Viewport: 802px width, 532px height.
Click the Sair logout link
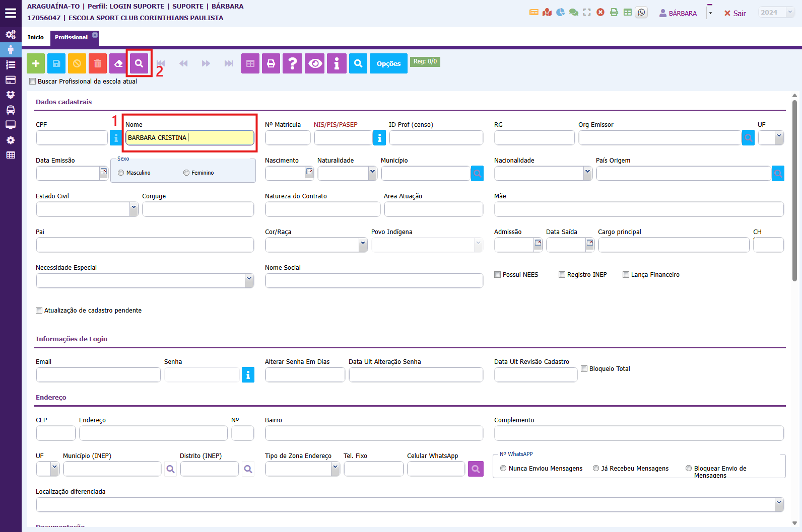click(735, 13)
